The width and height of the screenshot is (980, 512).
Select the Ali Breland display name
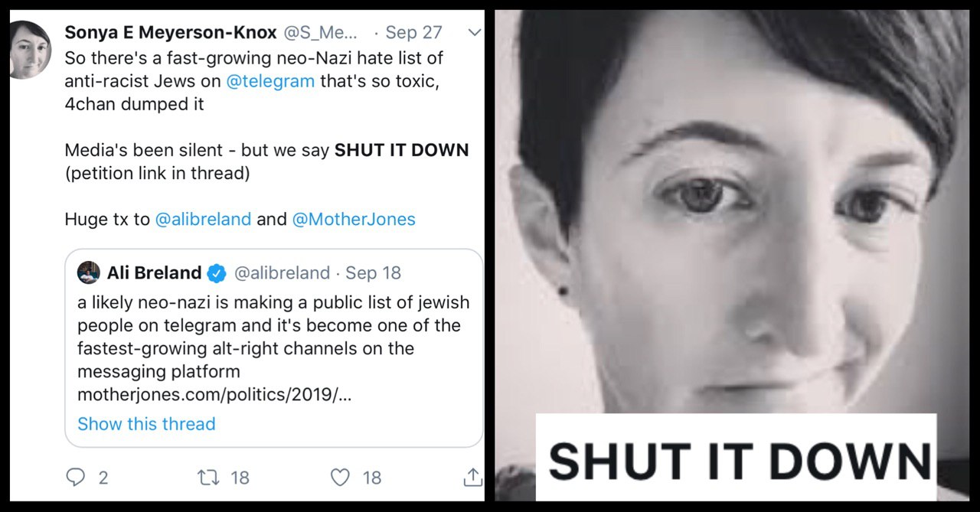(x=154, y=273)
